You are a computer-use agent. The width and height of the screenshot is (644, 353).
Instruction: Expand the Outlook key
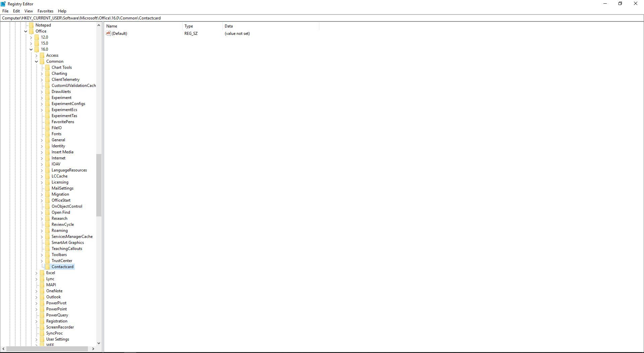36,297
